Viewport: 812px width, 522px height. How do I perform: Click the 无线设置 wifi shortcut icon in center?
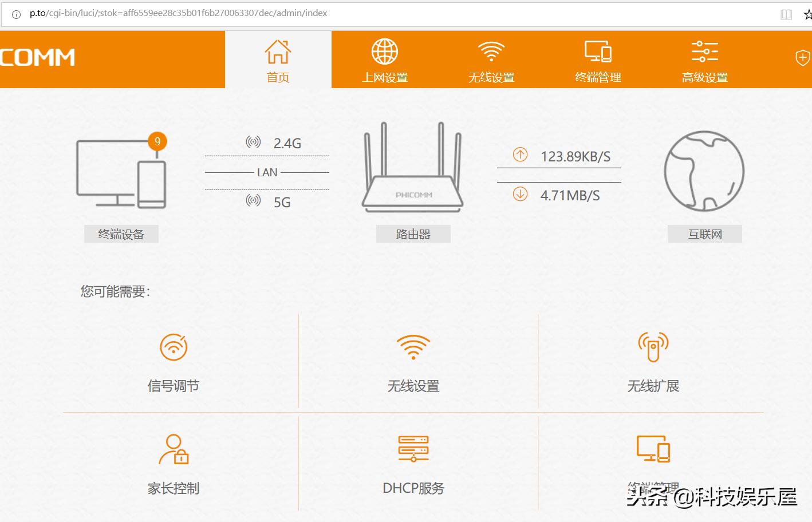(413, 346)
